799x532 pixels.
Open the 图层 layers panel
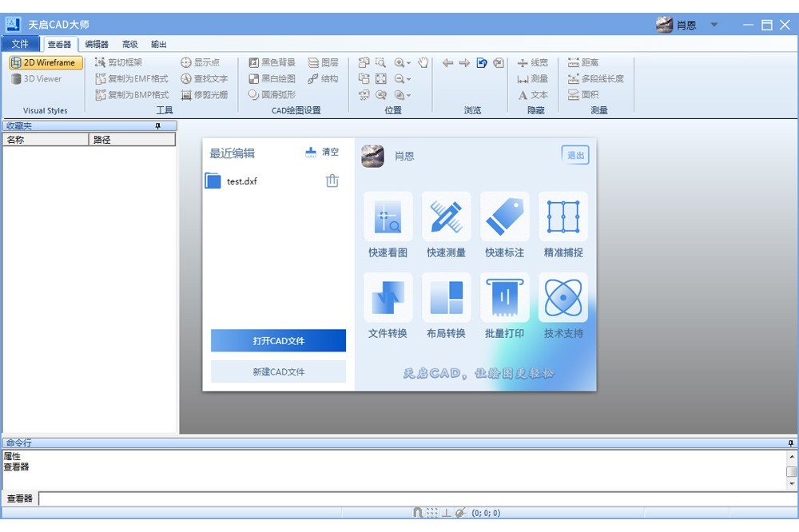click(323, 62)
